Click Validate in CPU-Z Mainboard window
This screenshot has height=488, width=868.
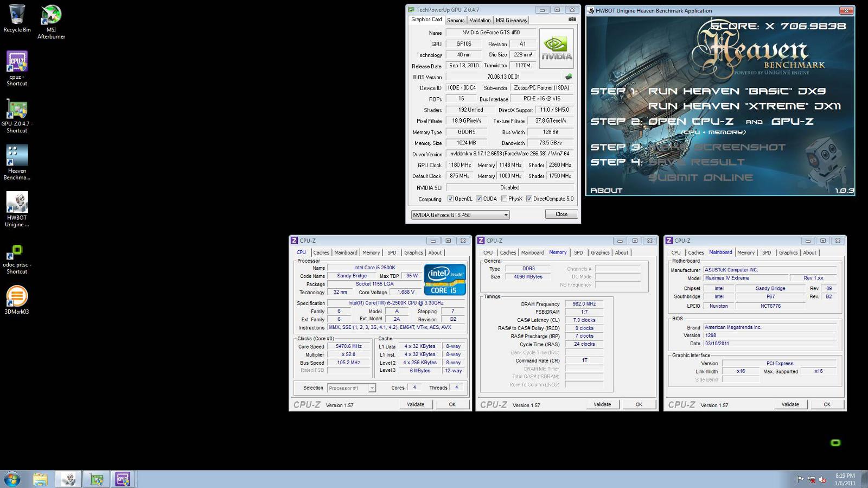pos(790,404)
